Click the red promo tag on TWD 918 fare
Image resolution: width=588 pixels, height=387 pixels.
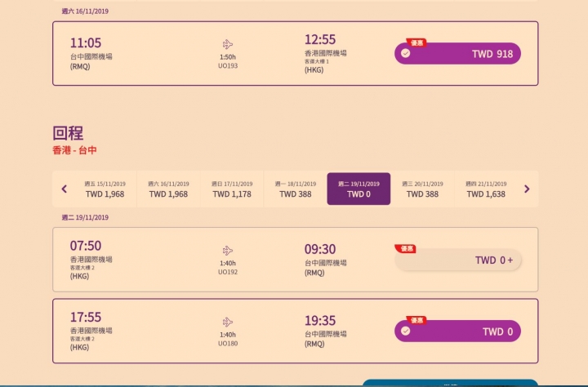coord(416,42)
